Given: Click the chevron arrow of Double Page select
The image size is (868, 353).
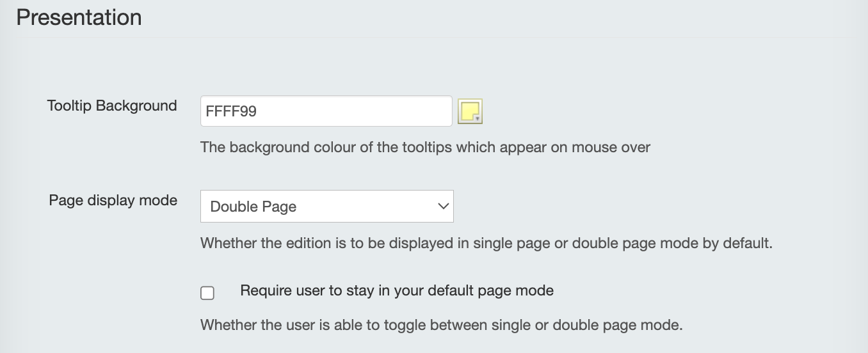Looking at the screenshot, I should pyautogui.click(x=442, y=206).
